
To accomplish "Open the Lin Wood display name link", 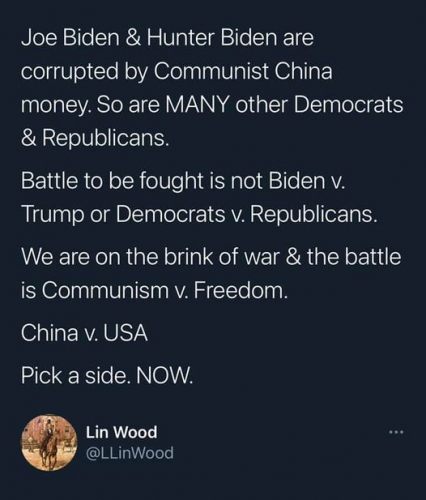I will [x=121, y=432].
